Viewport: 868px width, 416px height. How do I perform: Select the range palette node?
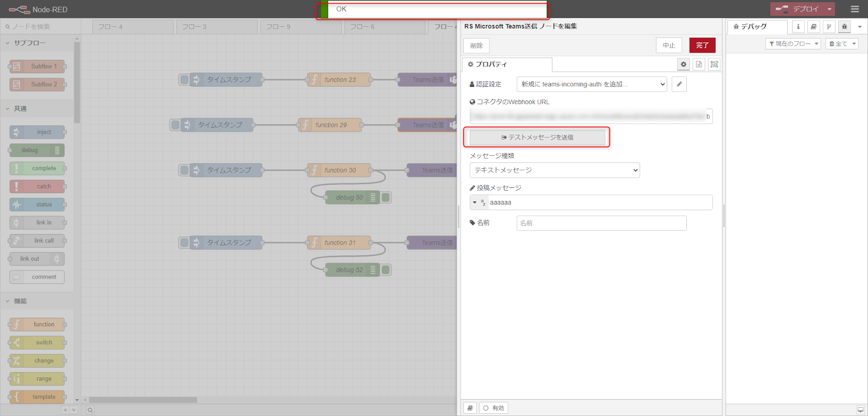tap(37, 379)
